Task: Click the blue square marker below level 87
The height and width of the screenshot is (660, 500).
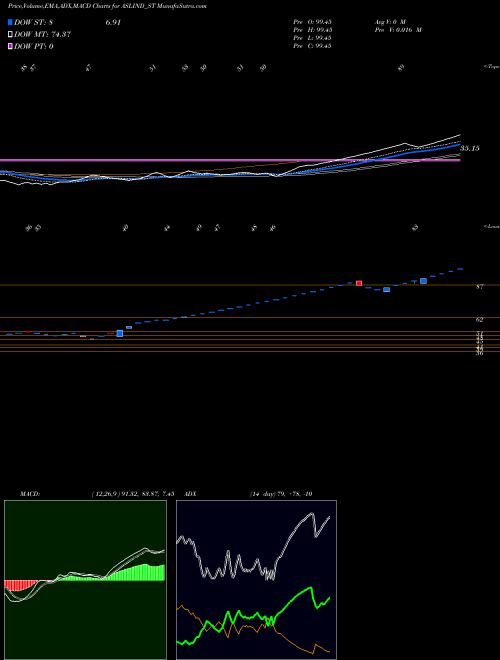Action: click(x=386, y=290)
